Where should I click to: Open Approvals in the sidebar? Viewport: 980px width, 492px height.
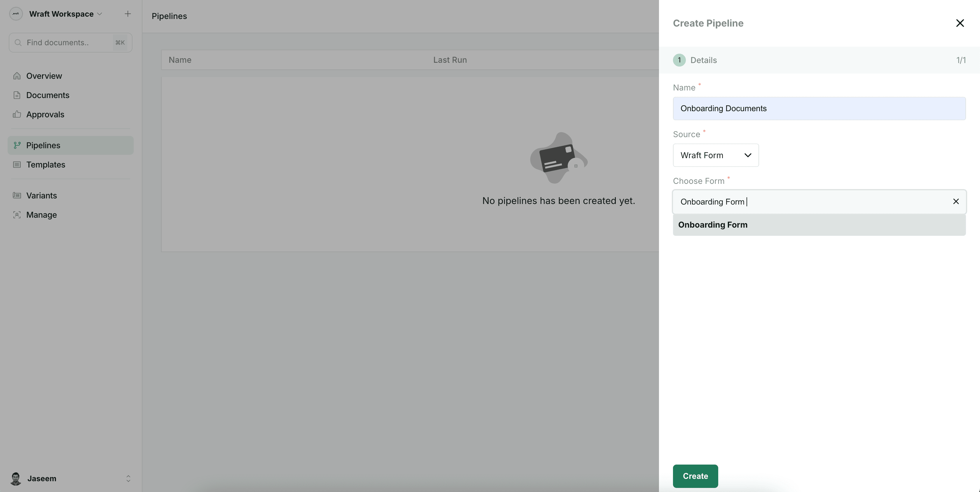[70, 114]
